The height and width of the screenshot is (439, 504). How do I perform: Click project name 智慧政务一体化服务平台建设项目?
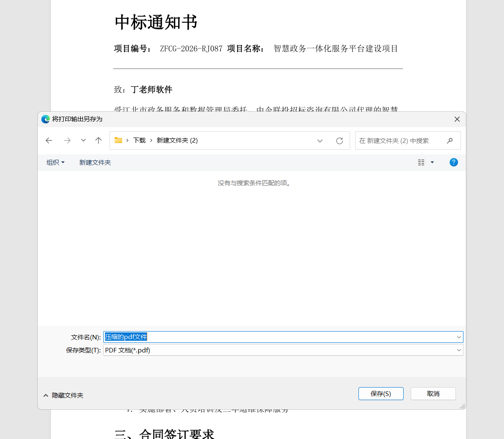335,48
